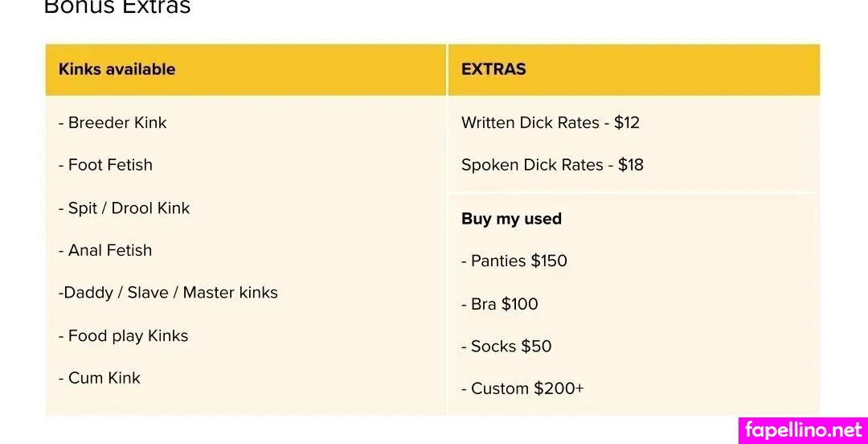Viewport: 868px width, 444px height.
Task: Select the EXTRAS column header
Action: pos(493,69)
